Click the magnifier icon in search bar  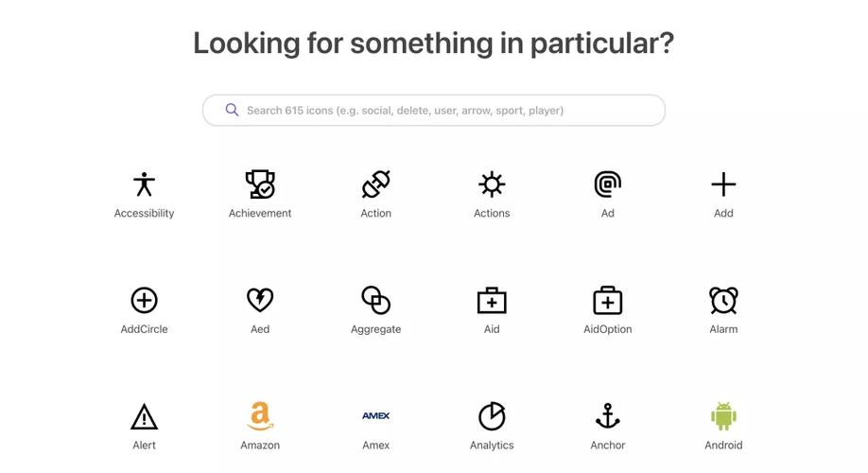[232, 110]
